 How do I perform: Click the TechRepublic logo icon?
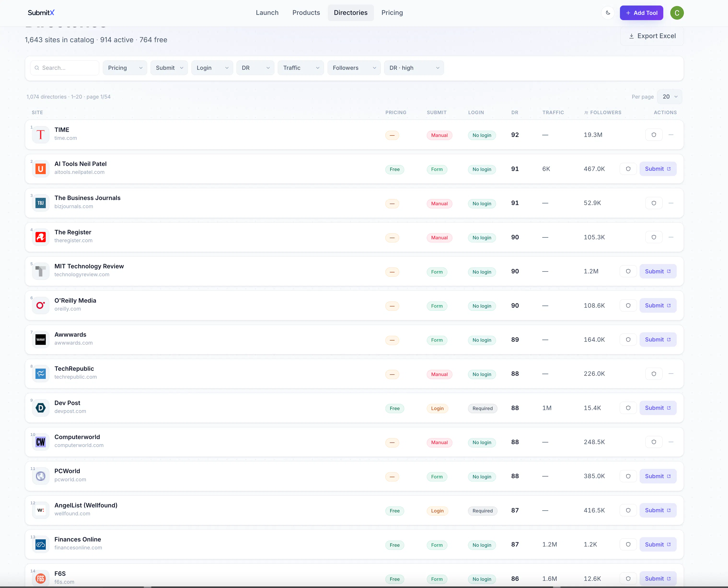pos(40,374)
